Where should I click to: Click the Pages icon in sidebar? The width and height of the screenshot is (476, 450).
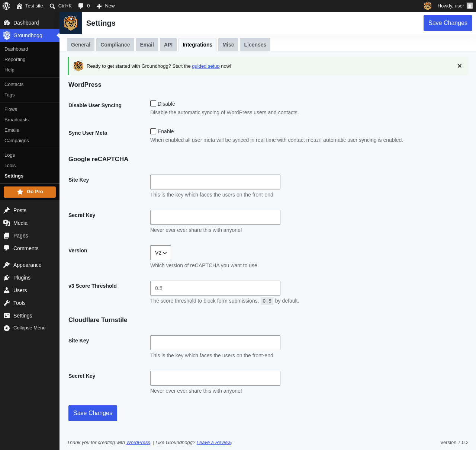(7, 236)
